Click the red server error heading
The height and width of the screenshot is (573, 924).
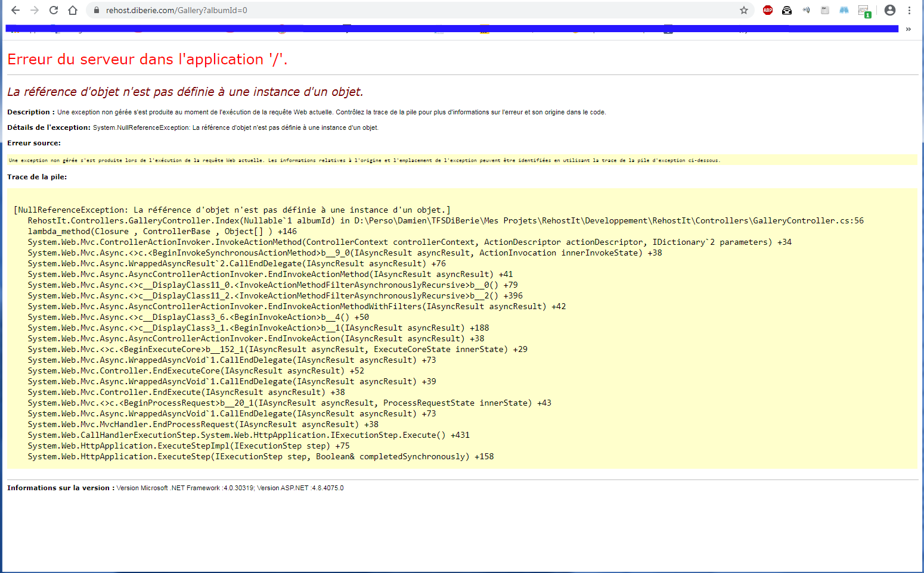(x=147, y=60)
